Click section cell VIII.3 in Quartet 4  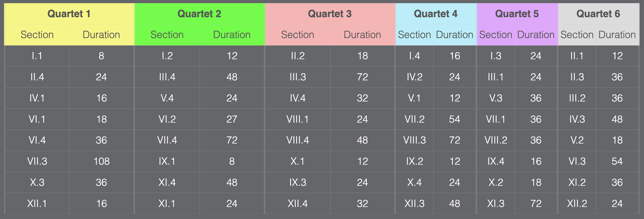414,140
